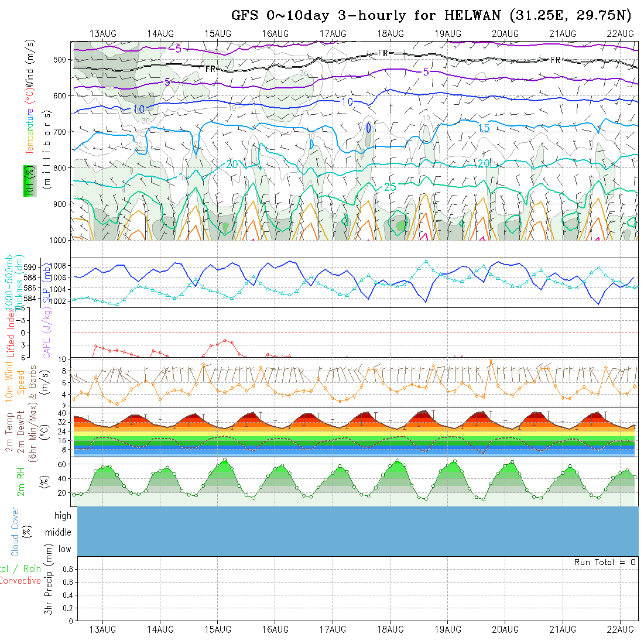Click the 22AUG label on the top axis
644x644 pixels.
click(621, 34)
